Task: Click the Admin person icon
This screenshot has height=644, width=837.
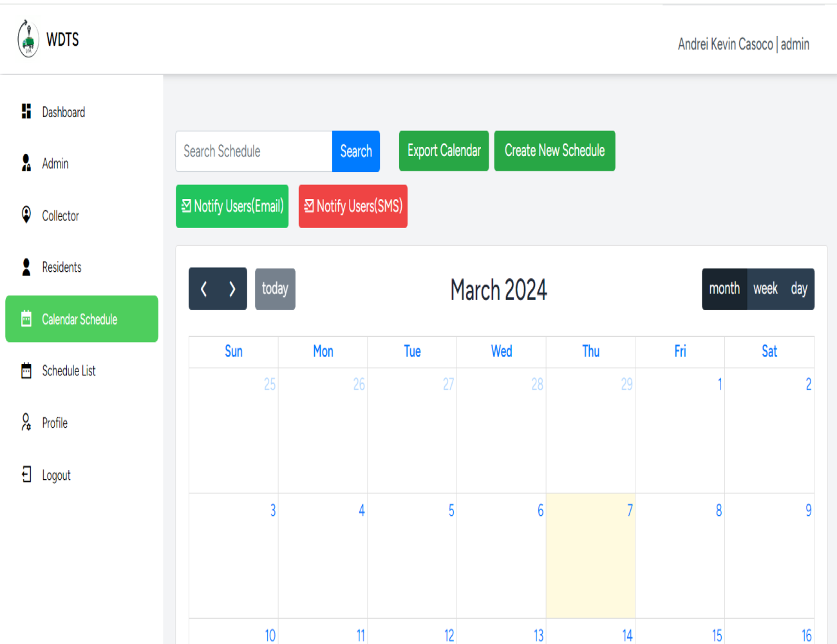Action: tap(26, 163)
